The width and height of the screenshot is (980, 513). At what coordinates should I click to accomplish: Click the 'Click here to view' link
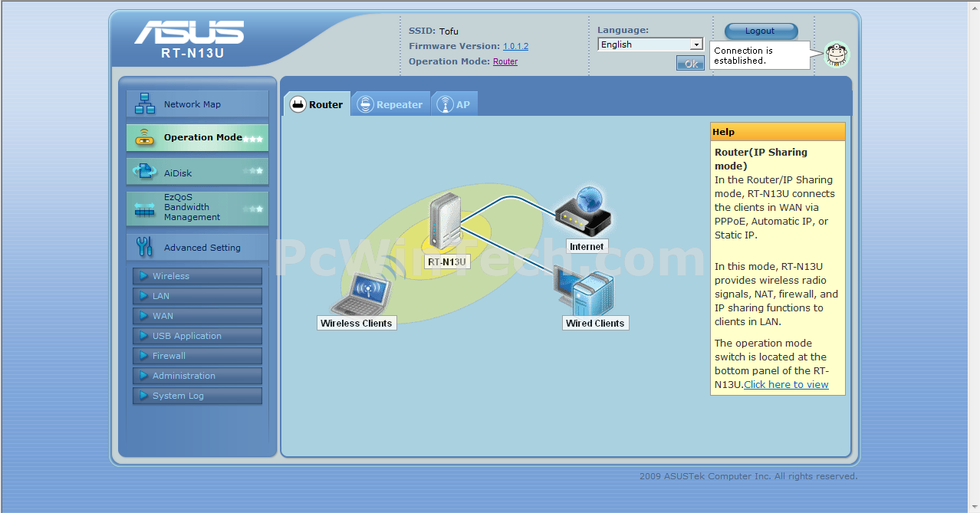(x=786, y=384)
